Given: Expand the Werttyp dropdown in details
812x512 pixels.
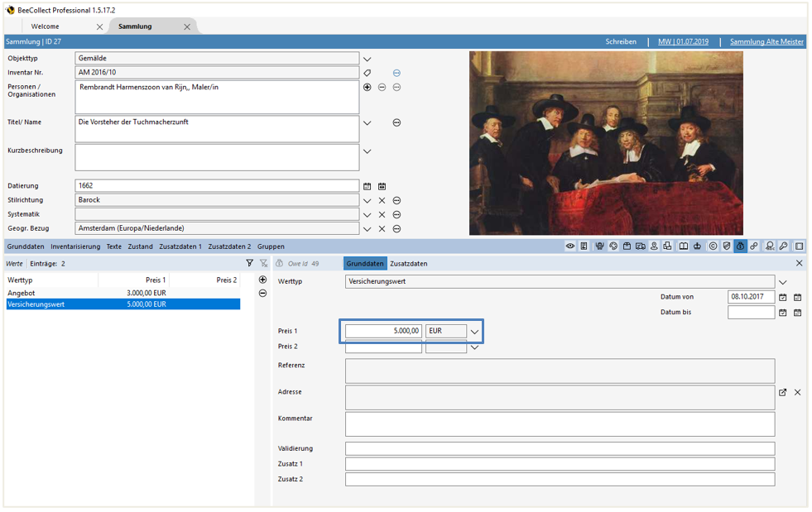Looking at the screenshot, I should [782, 282].
